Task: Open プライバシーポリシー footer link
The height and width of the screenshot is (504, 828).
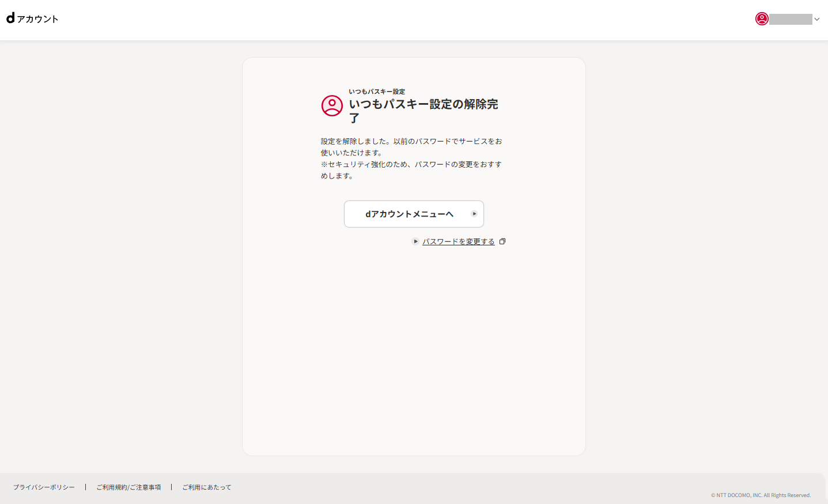Action: click(44, 487)
